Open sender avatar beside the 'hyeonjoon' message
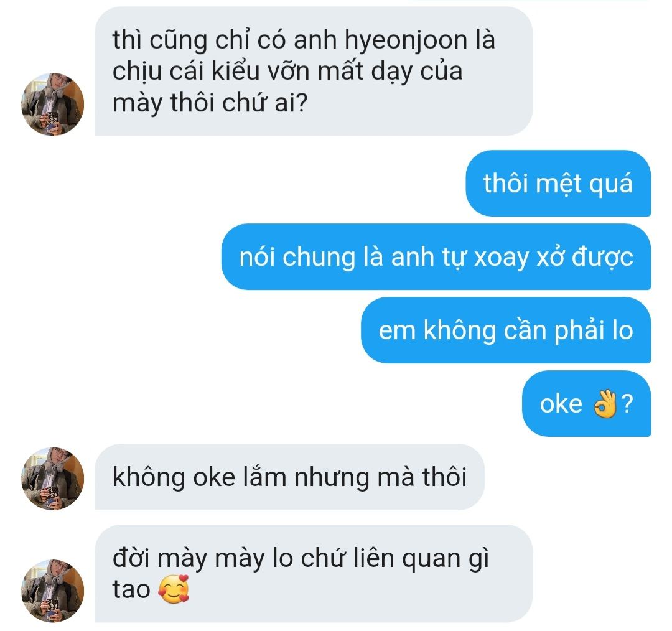Screen dimensions: 672x631 (53, 104)
